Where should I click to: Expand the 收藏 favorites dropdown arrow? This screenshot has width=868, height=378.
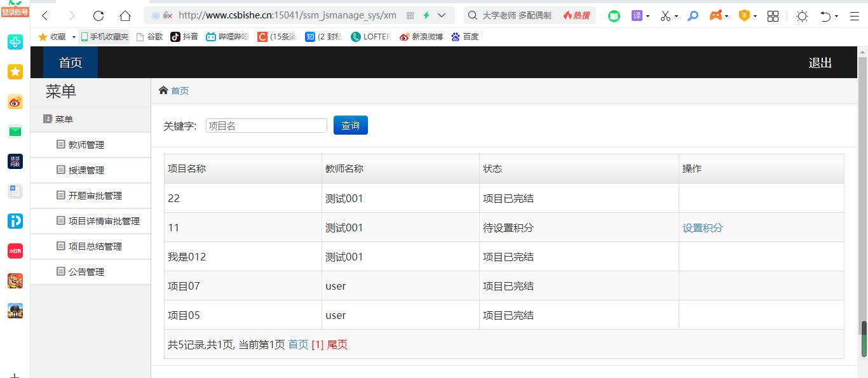click(x=74, y=37)
